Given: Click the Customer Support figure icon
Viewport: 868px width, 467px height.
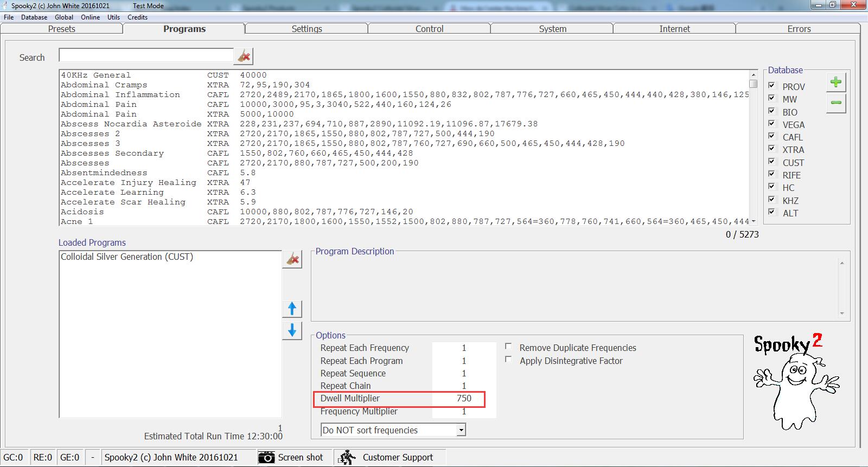Looking at the screenshot, I should (348, 457).
